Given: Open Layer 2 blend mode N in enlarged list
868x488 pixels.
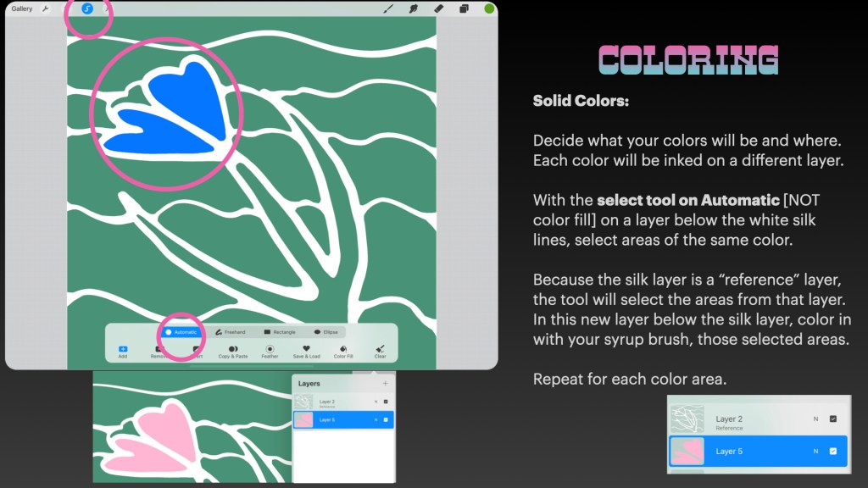Looking at the screenshot, I should [x=815, y=419].
